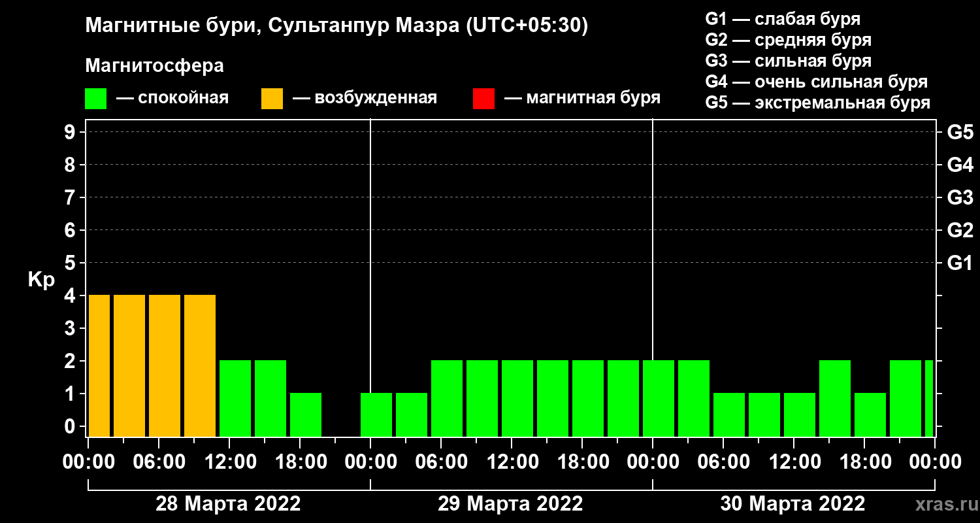
Task: Click 'G4 — очень сильная буря' legend line
Action: (x=817, y=82)
